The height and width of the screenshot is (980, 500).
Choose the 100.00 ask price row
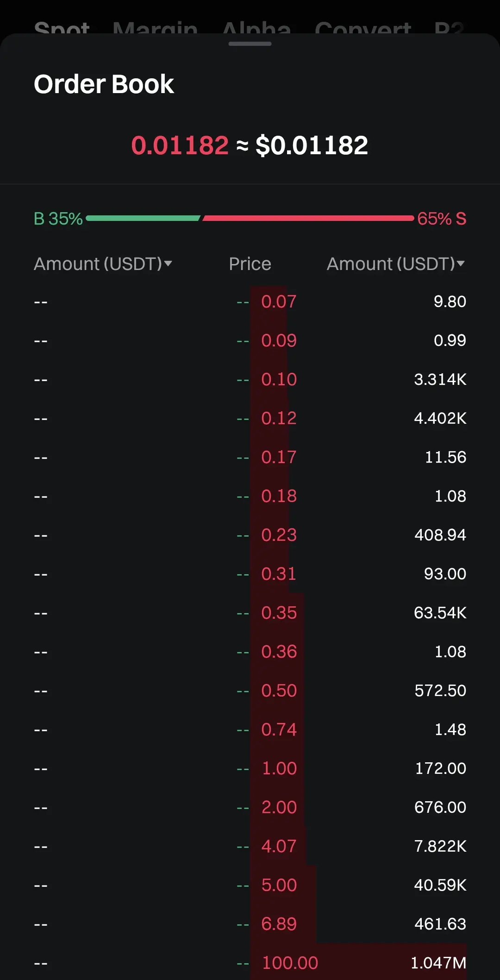290,963
